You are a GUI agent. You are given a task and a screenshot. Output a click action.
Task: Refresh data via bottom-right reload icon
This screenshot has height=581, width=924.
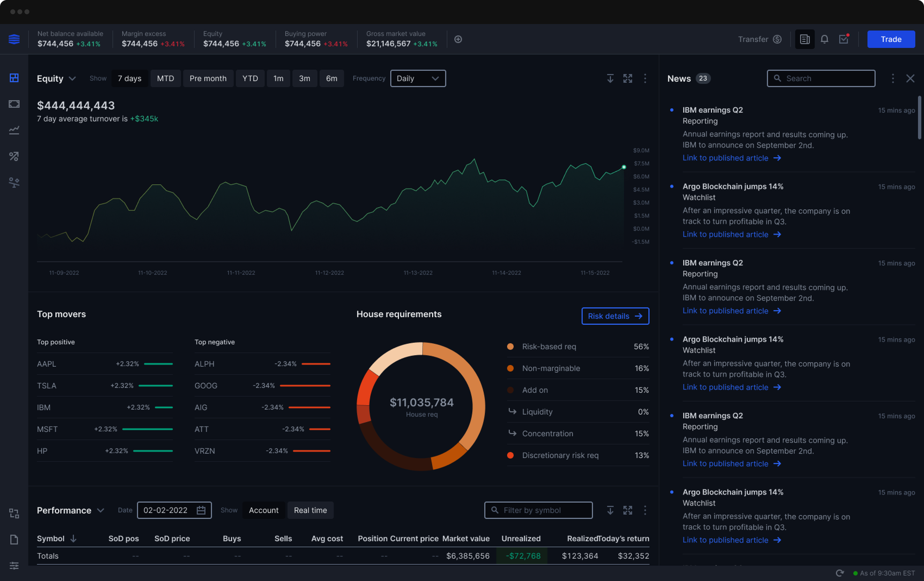[840, 573]
